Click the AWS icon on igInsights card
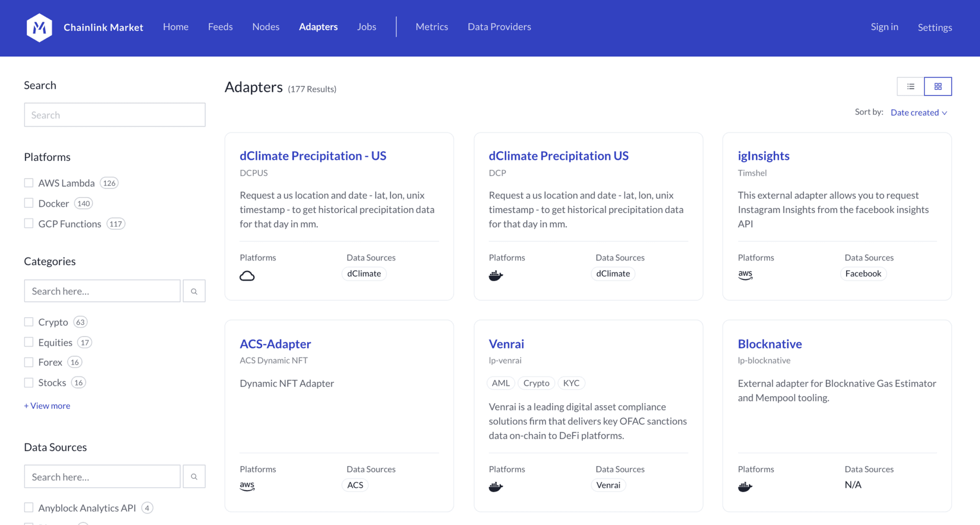Screen dimensions: 980x525 coord(745,275)
